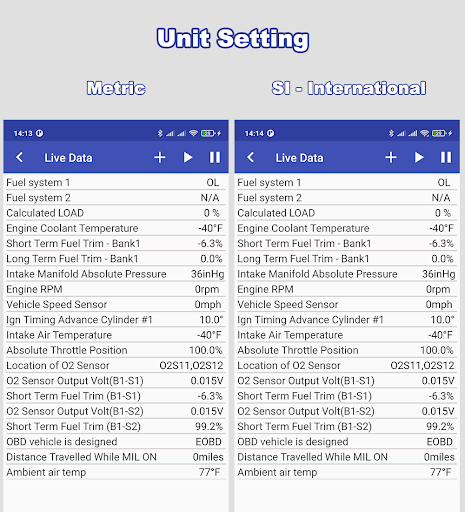Select Intake Manifold Absolute Pressure in SI list
The width and height of the screenshot is (465, 512).
347,274
